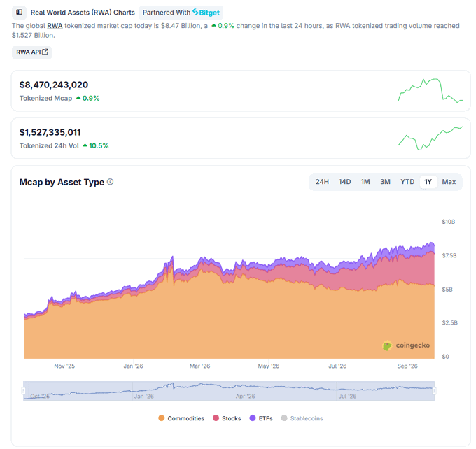Select the 1M time range
476x449 pixels.
coord(365,182)
